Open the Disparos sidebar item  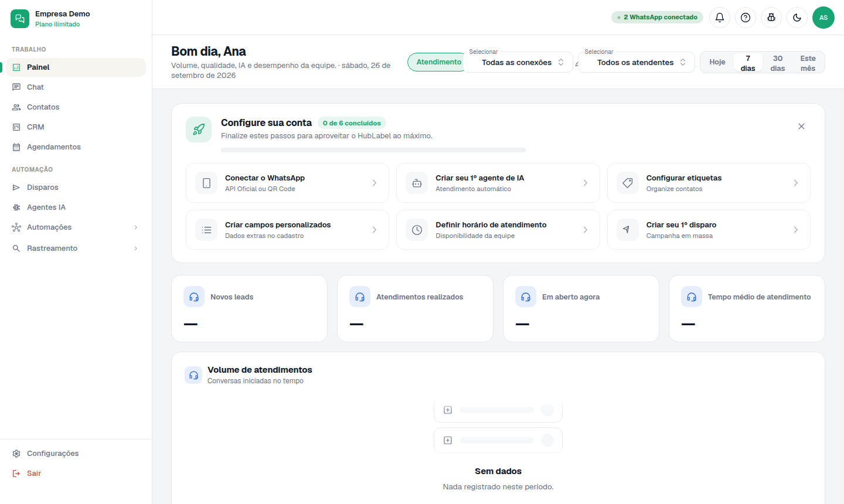[76, 188]
